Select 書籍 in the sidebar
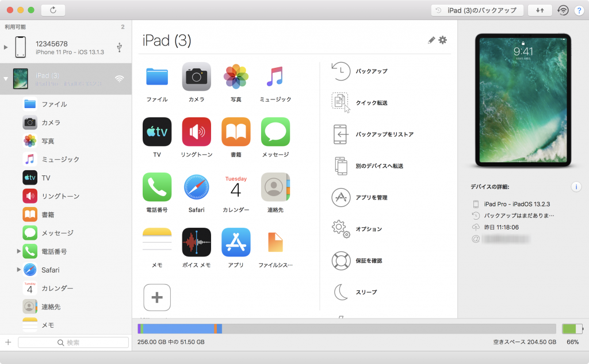 tap(66, 214)
